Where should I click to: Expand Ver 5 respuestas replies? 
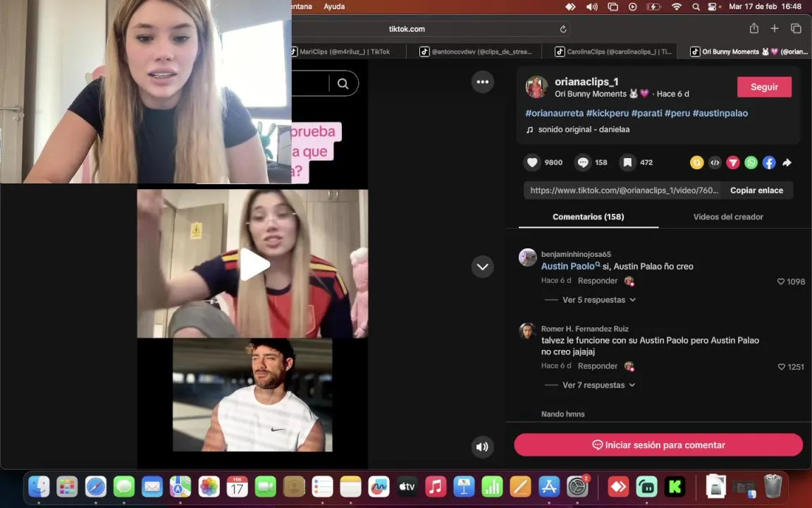coord(598,300)
